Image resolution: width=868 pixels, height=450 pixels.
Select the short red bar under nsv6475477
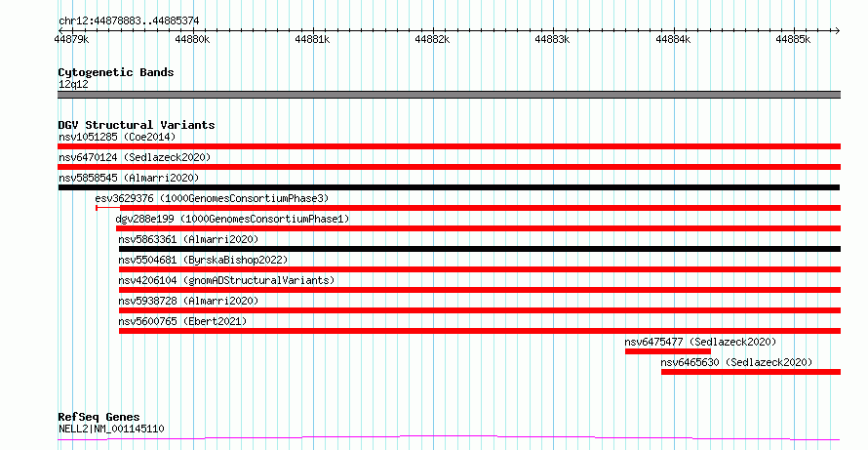click(x=668, y=351)
